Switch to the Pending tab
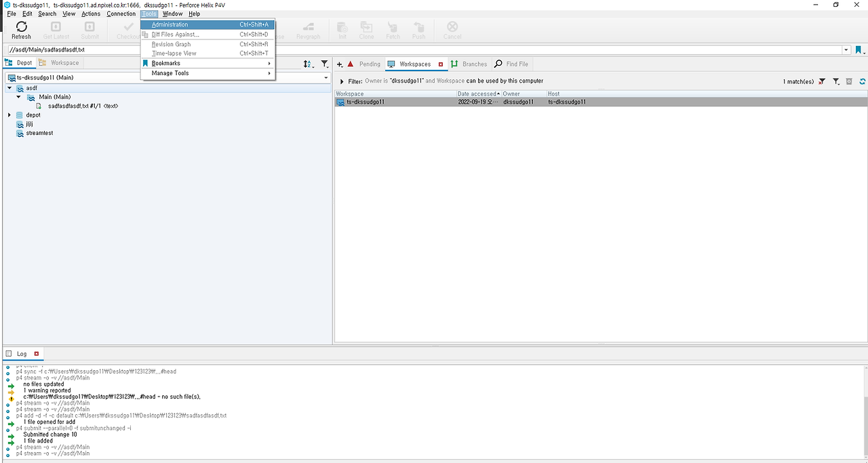 [364, 64]
